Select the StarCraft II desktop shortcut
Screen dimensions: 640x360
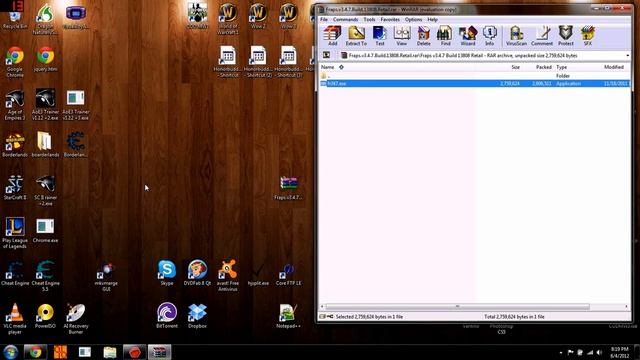[15, 188]
